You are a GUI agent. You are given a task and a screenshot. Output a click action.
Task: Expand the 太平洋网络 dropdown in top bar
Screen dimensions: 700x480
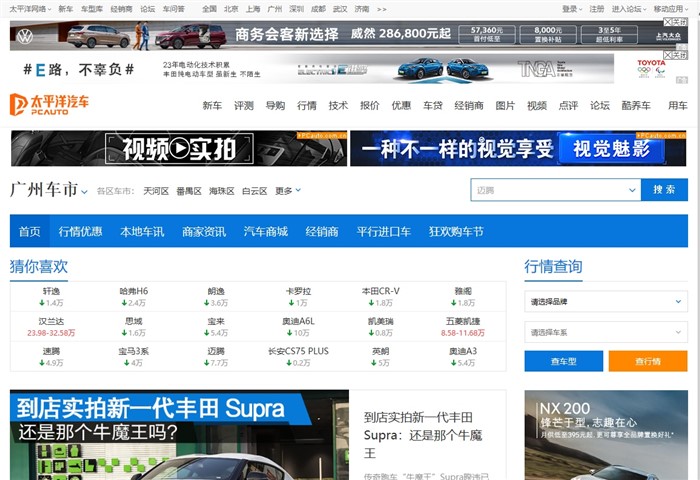pos(30,9)
